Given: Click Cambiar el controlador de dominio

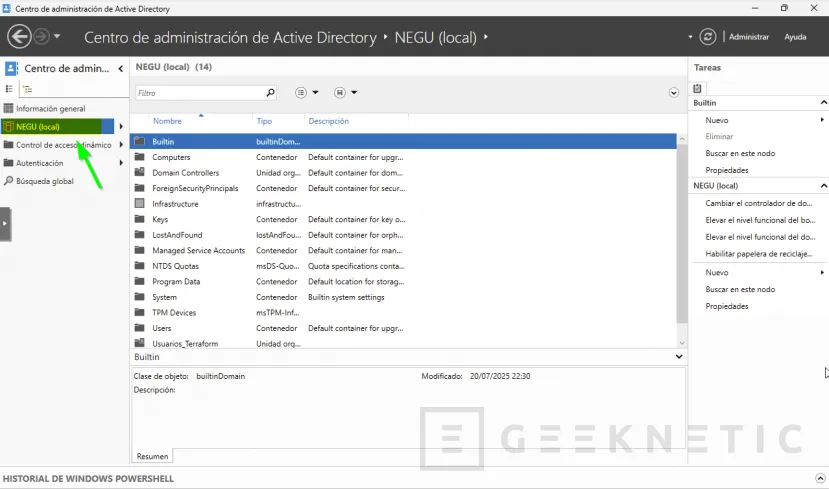Looking at the screenshot, I should (759, 203).
